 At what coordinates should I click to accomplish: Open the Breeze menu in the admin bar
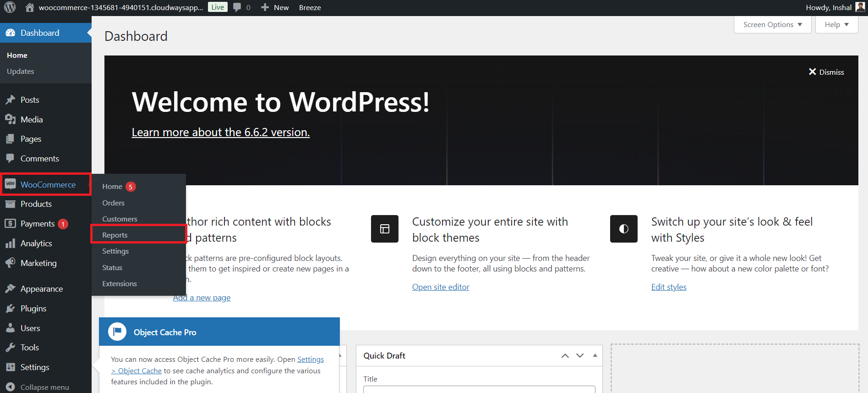(x=310, y=7)
